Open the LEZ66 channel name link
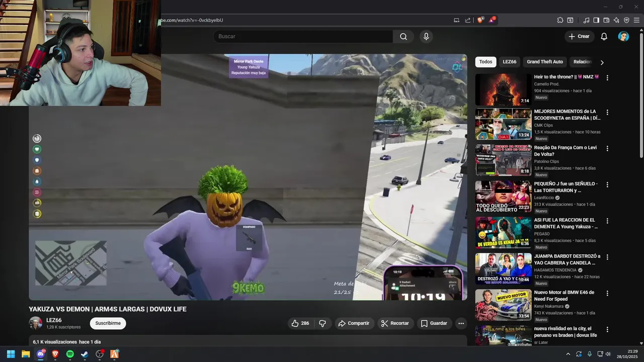Viewport: 644px width, 362px height. pyautogui.click(x=54, y=320)
